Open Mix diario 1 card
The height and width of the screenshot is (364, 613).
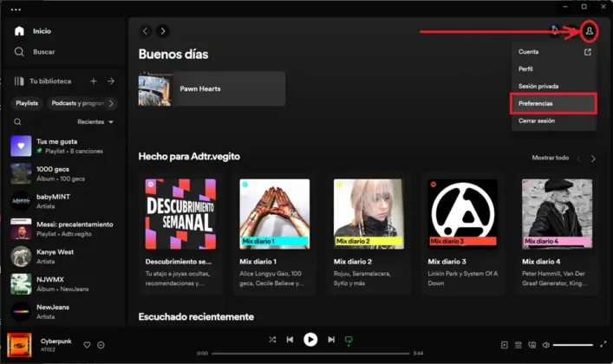pos(275,233)
